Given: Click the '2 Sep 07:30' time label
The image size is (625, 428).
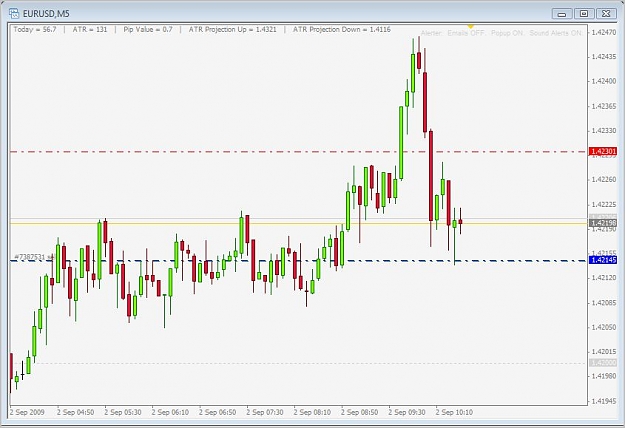Looking at the screenshot, I should point(265,412).
